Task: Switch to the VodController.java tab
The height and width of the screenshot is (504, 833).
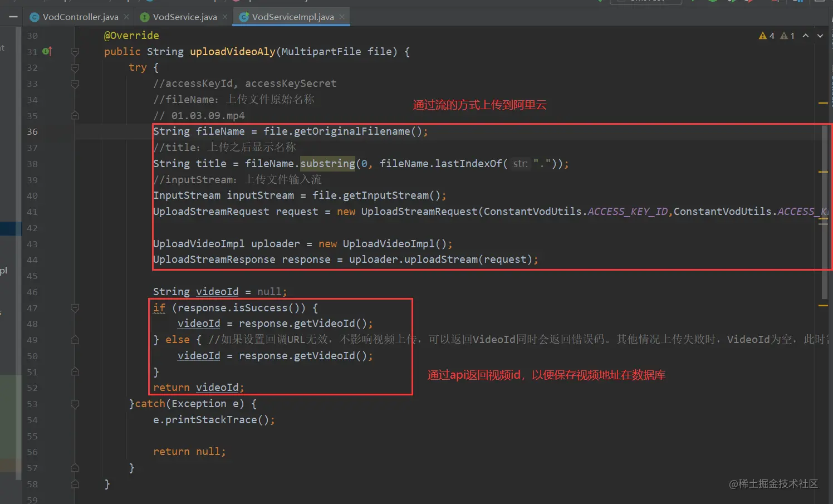Action: (80, 17)
